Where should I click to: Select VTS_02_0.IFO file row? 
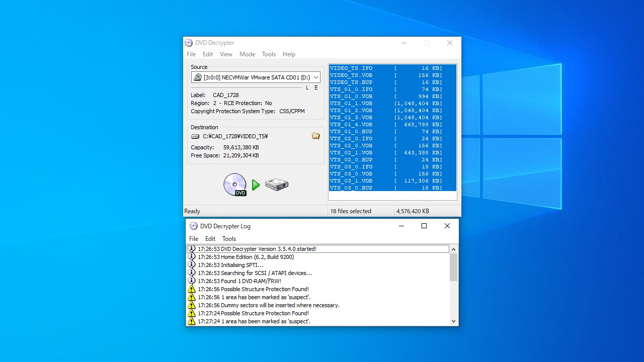(x=392, y=139)
